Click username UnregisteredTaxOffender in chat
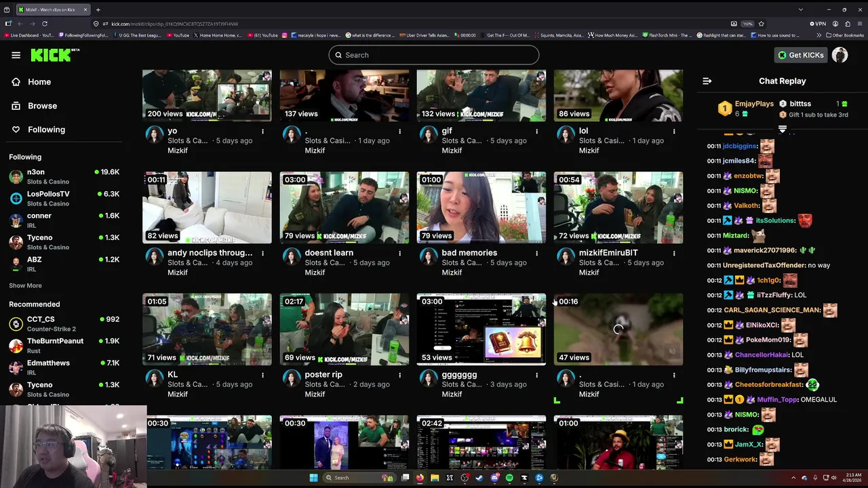 tap(764, 265)
